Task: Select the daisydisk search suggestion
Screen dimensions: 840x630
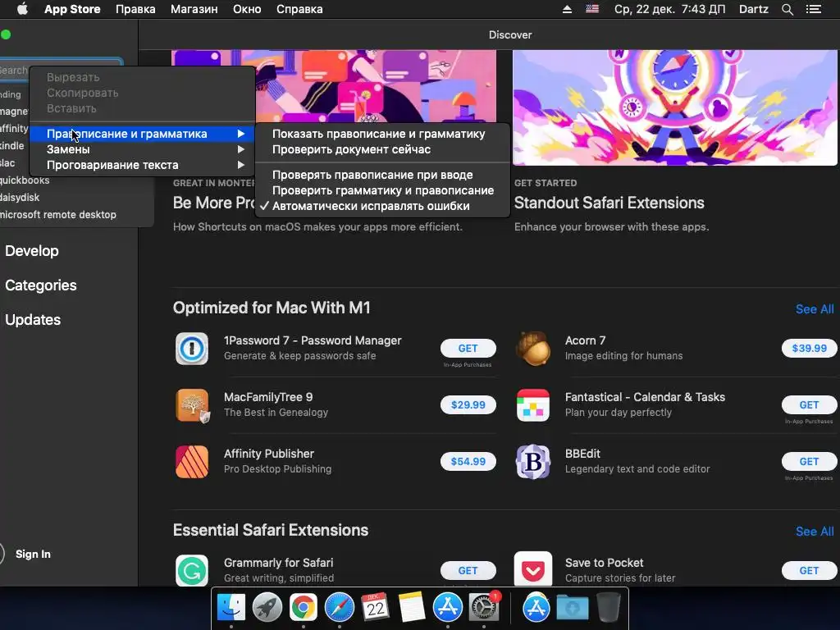Action: click(x=20, y=198)
